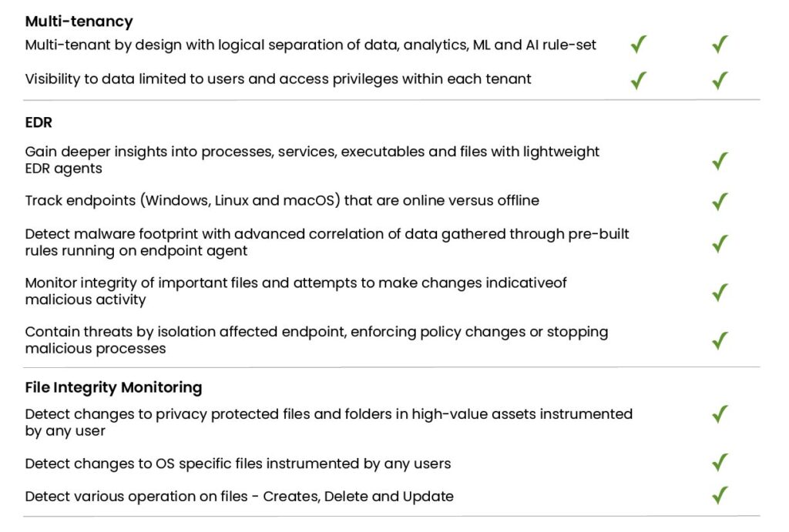Click checkmark for Detect malware footprint row
This screenshot has height=532, width=789.
coord(720,243)
